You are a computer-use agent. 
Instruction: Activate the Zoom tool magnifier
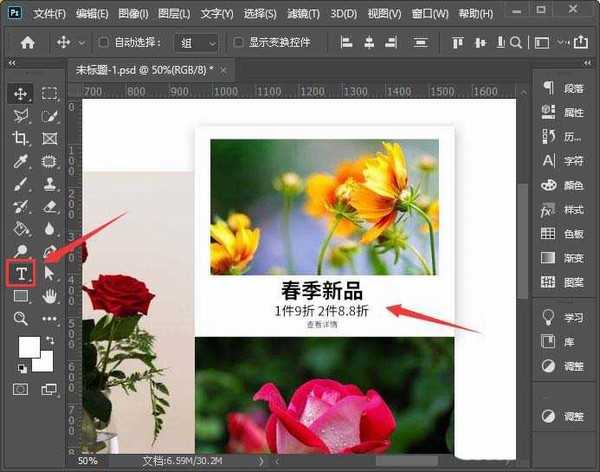pos(21,318)
